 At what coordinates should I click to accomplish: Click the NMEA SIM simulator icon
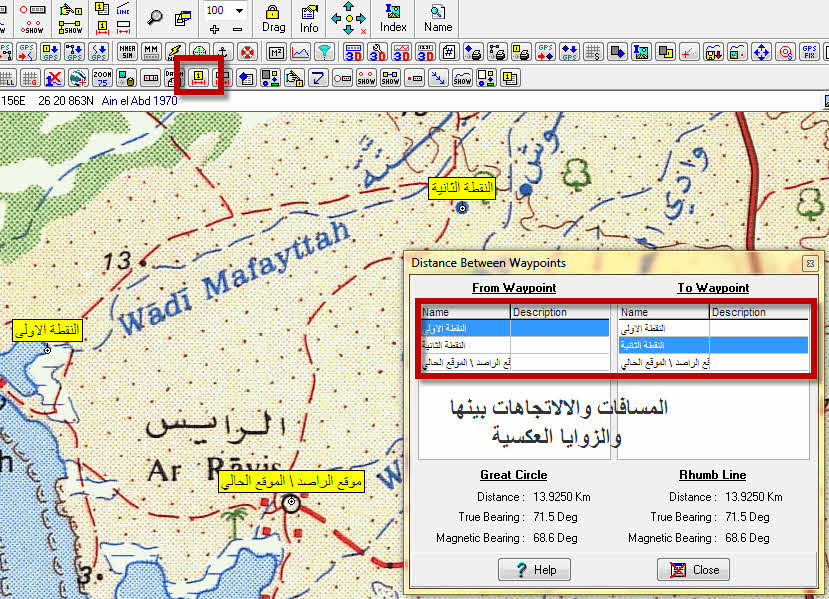[127, 52]
